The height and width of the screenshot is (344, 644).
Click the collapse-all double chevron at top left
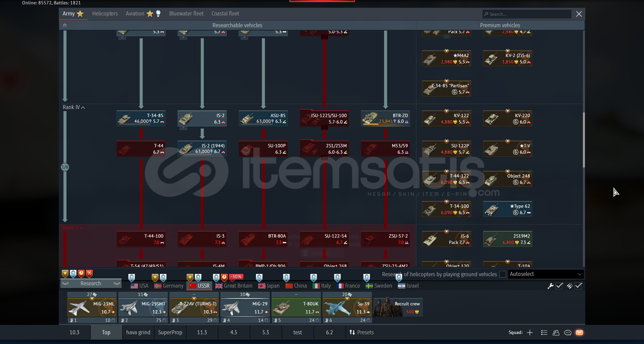coord(65,25)
